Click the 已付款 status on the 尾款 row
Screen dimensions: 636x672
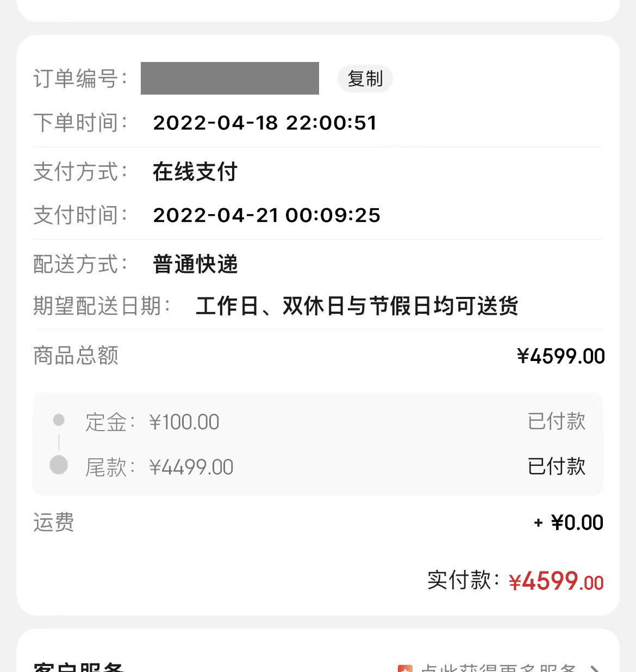click(556, 466)
